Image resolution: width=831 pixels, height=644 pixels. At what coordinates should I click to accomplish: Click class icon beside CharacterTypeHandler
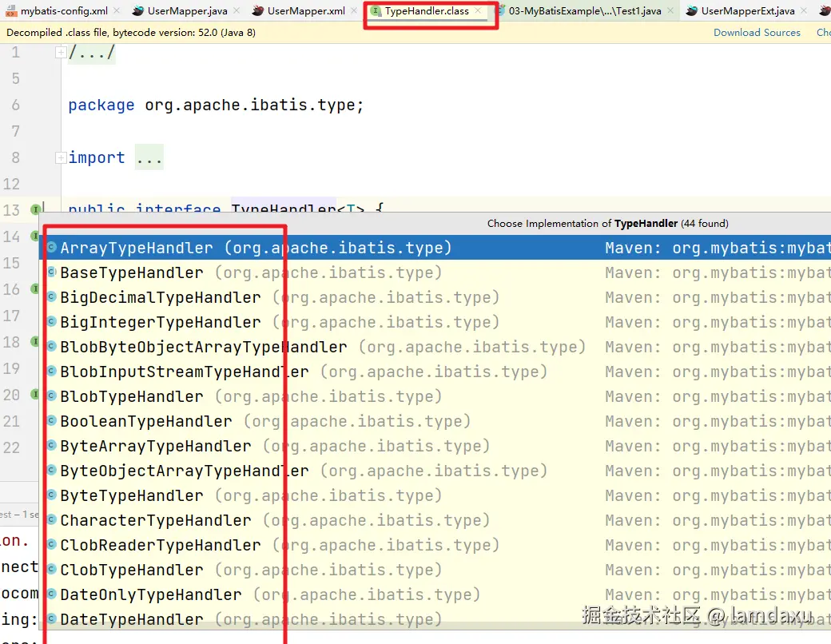(51, 519)
